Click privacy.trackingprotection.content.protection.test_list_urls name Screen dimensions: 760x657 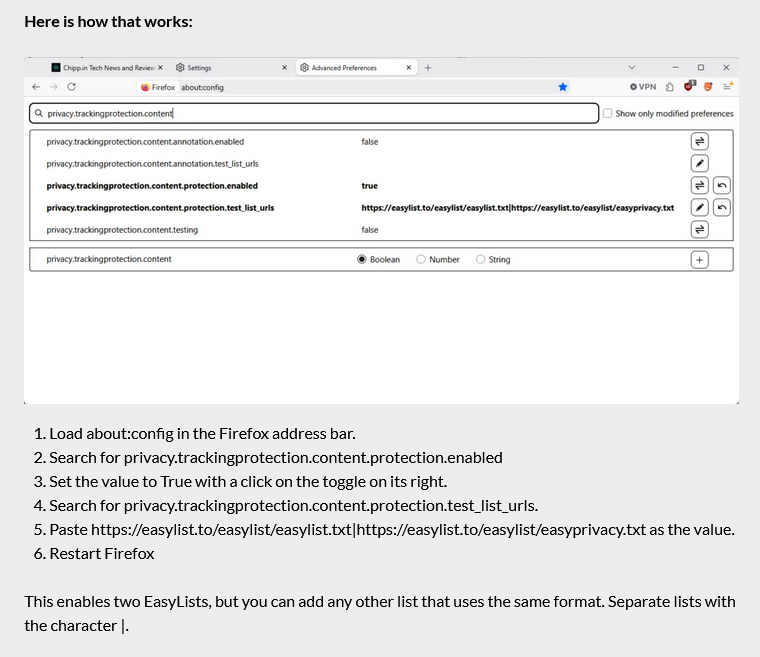point(160,208)
